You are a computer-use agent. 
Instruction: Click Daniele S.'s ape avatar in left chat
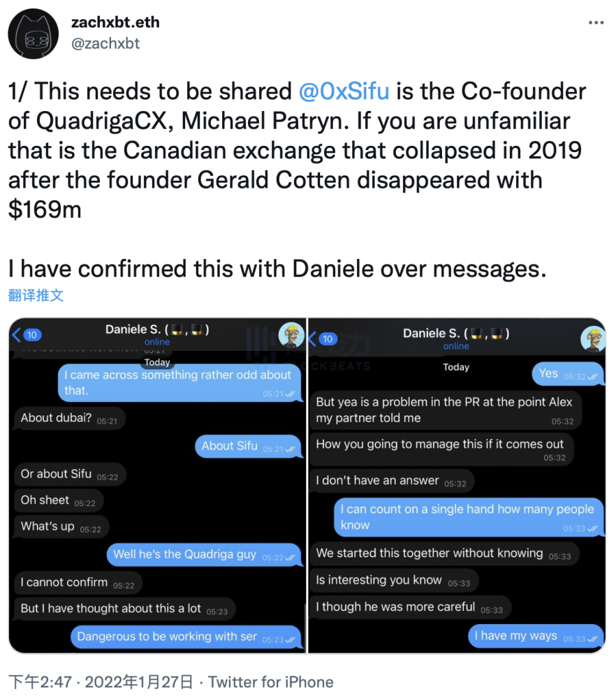[291, 334]
